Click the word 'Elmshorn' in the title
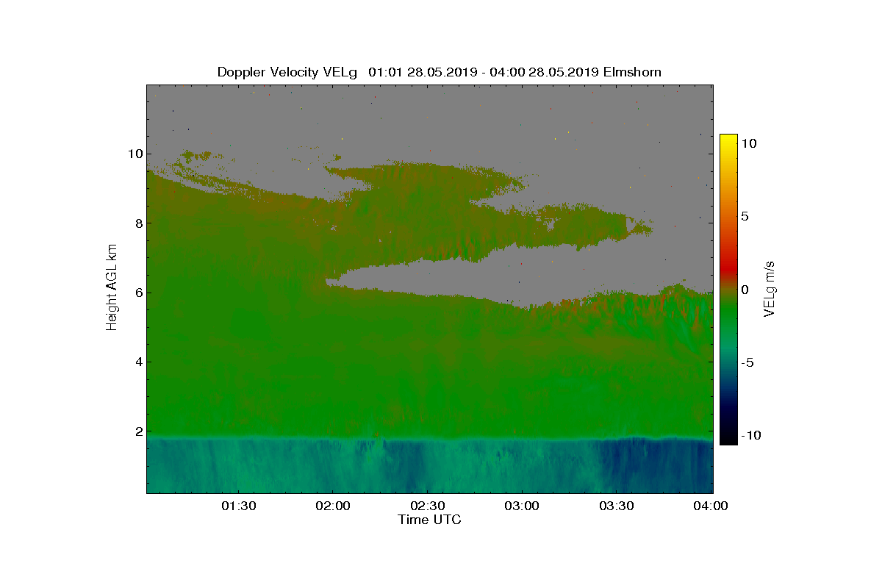 click(632, 72)
